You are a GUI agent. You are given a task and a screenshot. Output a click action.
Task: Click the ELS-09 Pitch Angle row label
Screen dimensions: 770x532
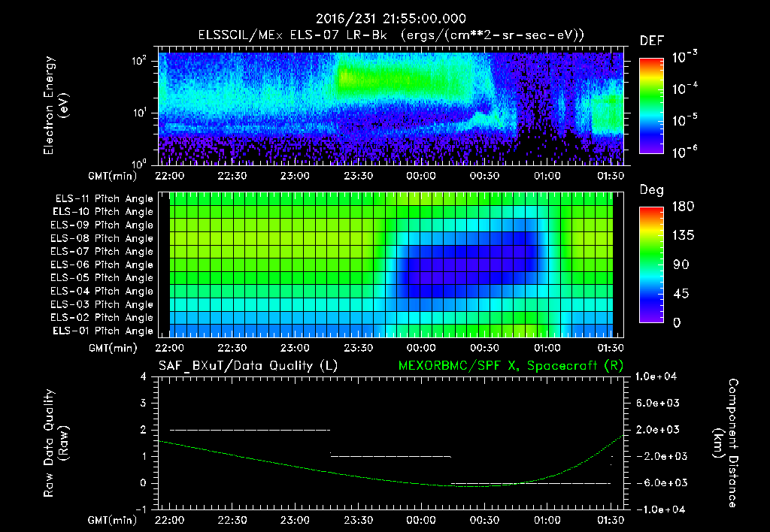tap(102, 225)
